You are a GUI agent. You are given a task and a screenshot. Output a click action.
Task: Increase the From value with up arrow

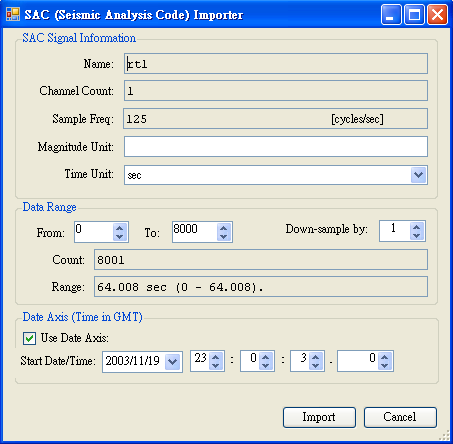click(120, 228)
